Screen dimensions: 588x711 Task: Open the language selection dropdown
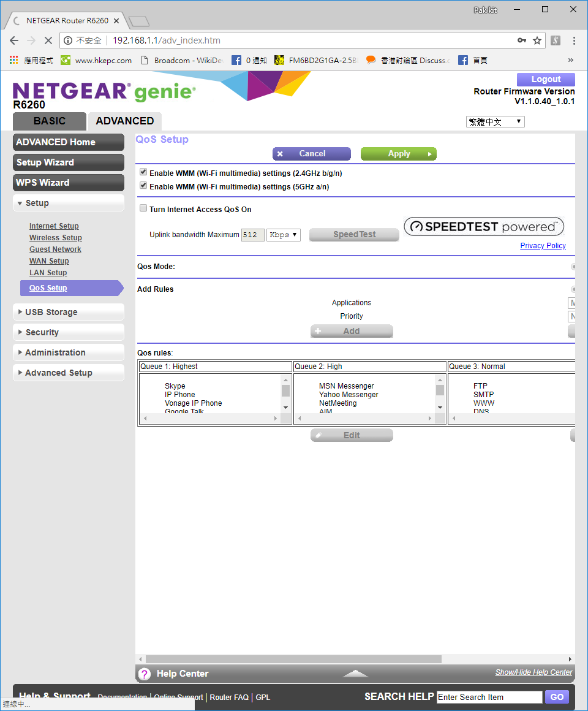click(495, 121)
